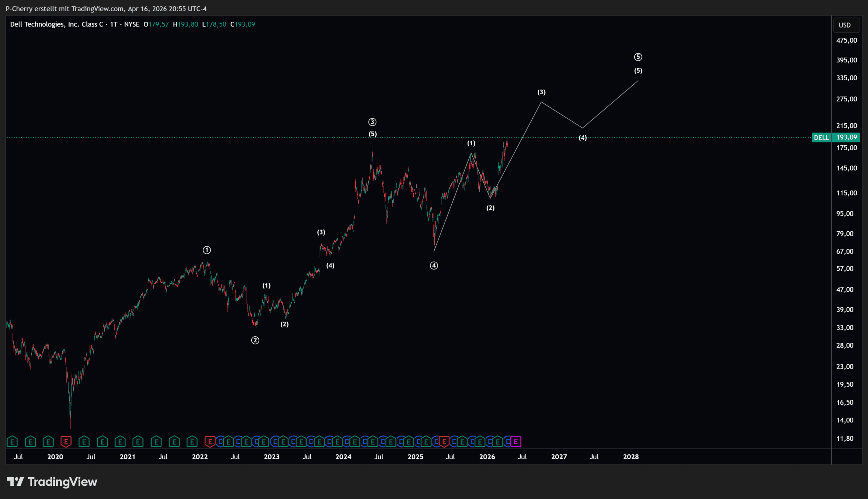Click the red earnings marker in mid-2025
Screen dimensions: 868x499
444,441
